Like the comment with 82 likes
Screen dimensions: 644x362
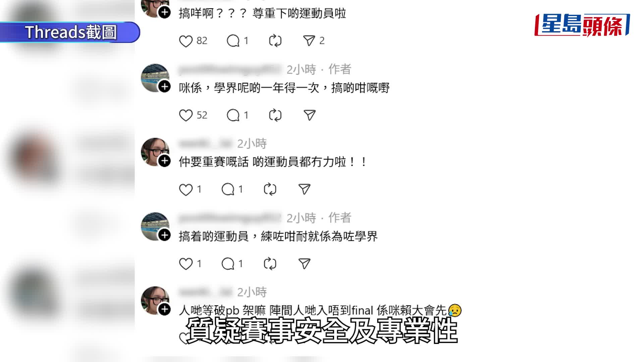pos(186,41)
